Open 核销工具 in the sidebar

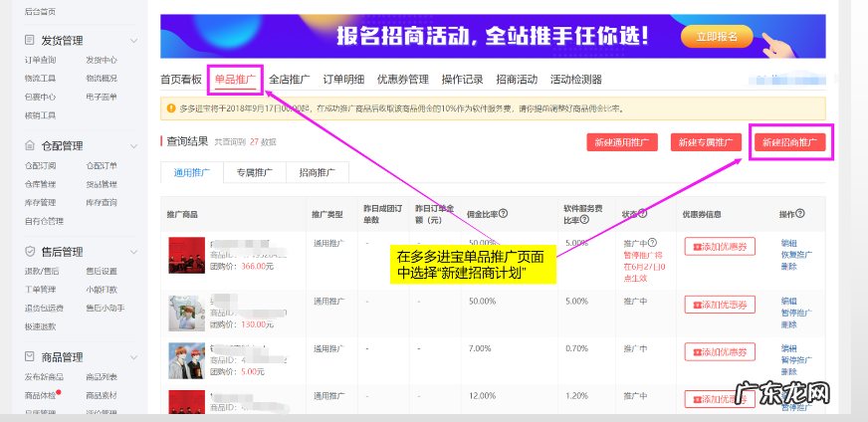40,115
